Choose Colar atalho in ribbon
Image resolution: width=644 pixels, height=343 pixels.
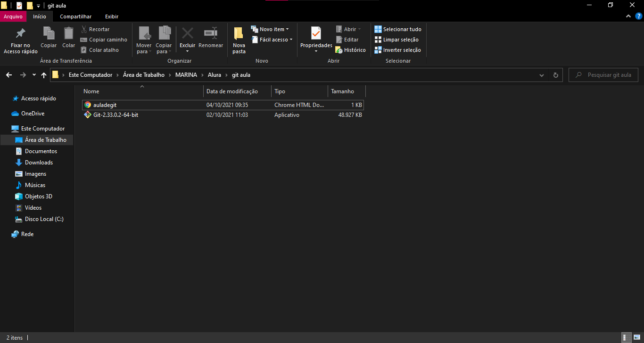(x=99, y=50)
